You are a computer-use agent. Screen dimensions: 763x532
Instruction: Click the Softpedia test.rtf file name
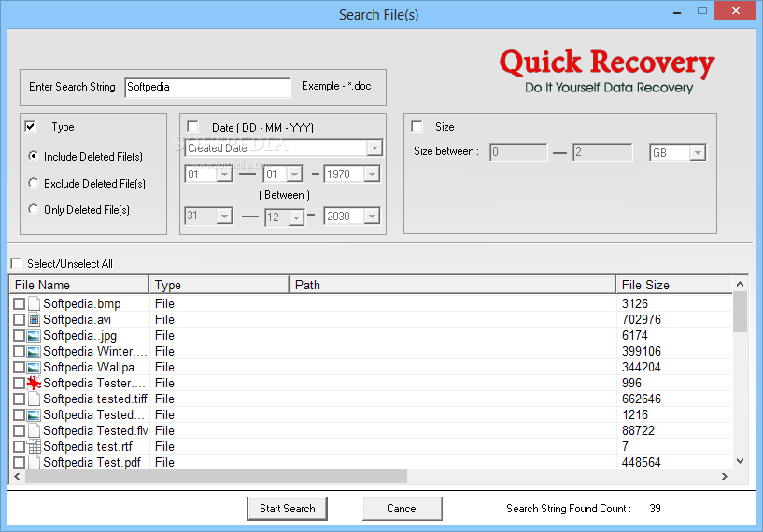(x=88, y=446)
